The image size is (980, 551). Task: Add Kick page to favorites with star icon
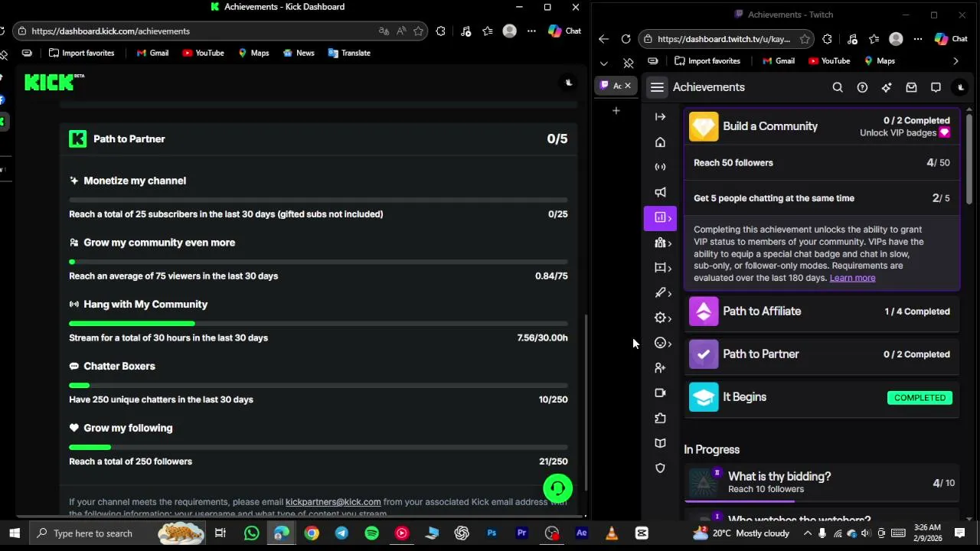click(418, 31)
